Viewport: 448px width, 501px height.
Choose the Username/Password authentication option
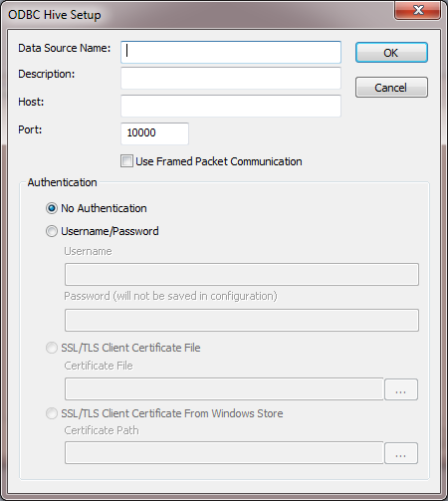click(52, 231)
